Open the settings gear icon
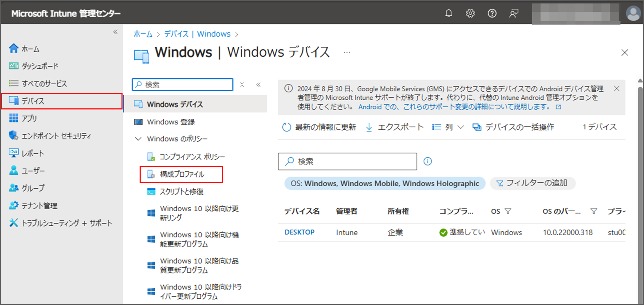 click(x=470, y=14)
